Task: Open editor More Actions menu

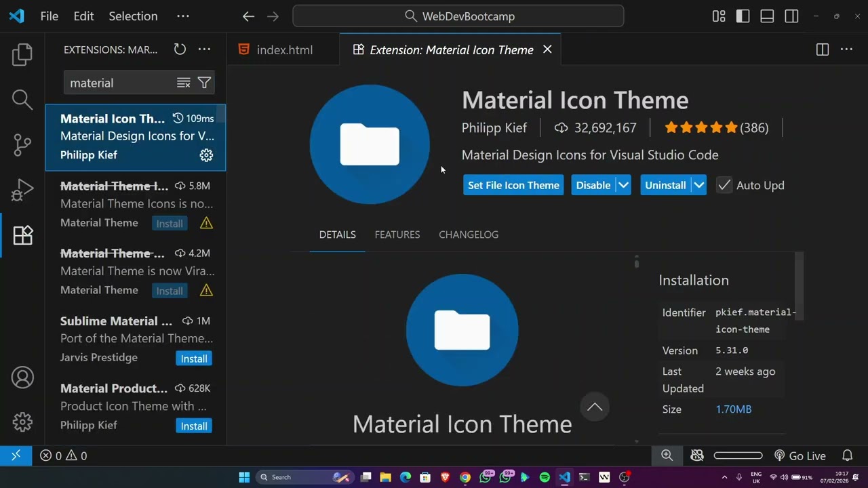Action: tap(846, 49)
